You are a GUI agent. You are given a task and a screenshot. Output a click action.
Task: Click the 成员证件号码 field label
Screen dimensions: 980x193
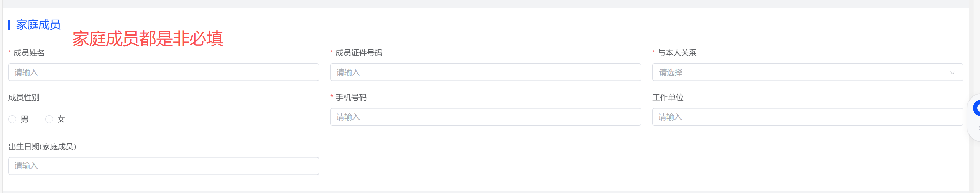[358, 53]
